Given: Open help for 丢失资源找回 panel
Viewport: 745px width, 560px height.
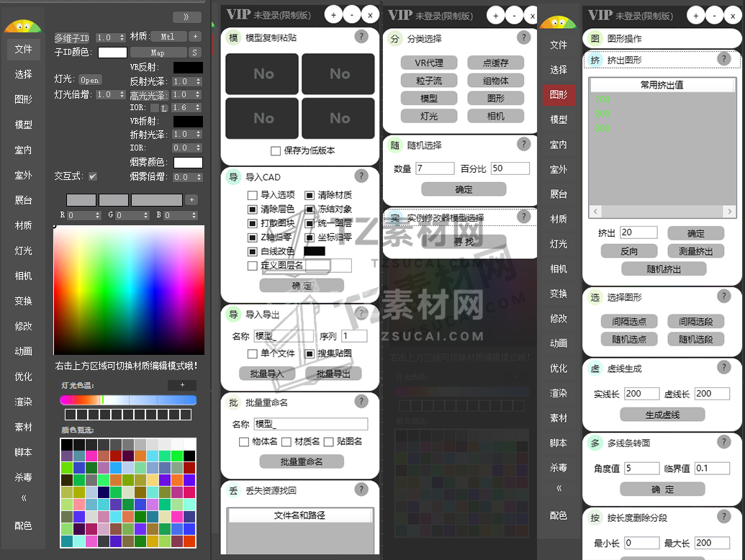Looking at the screenshot, I should (x=361, y=489).
